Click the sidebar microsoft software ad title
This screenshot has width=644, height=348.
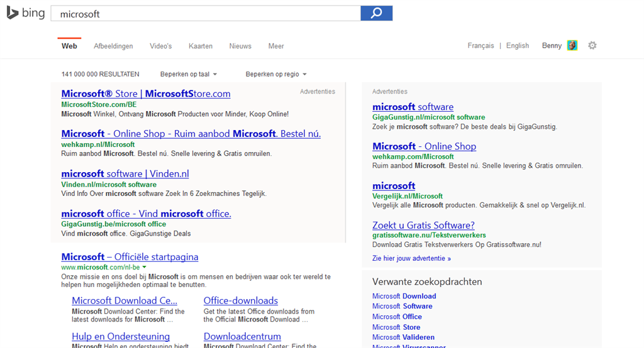(x=413, y=107)
